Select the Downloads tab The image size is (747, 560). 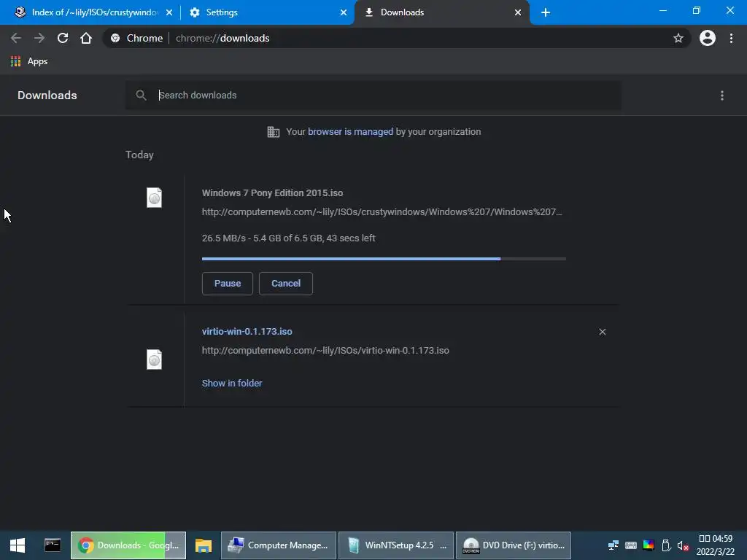[441, 12]
